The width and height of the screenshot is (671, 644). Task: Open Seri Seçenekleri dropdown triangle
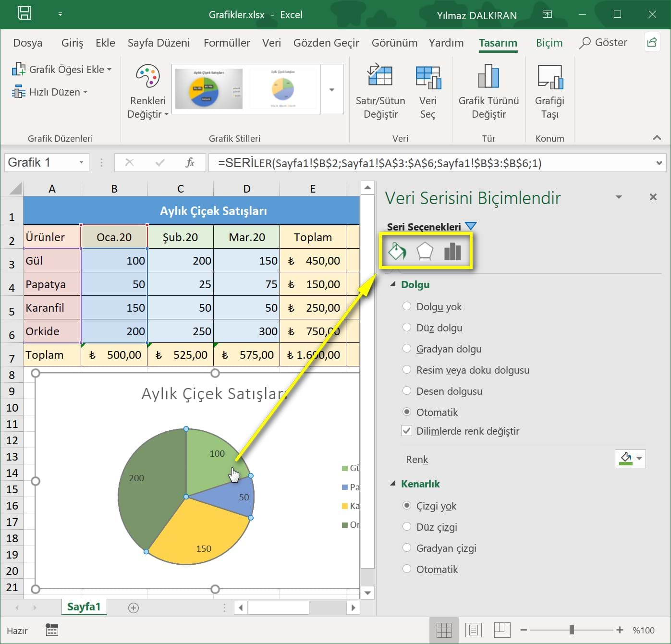(471, 226)
